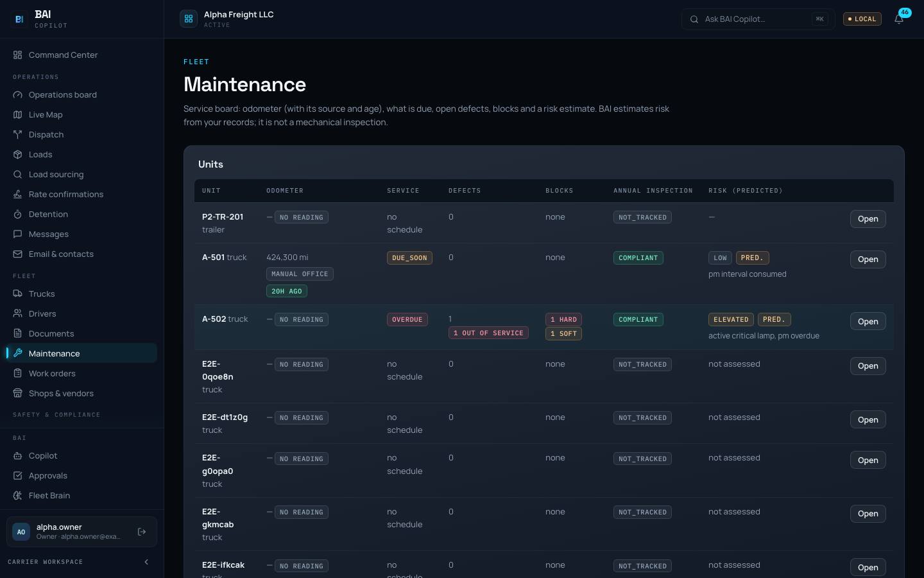Open unit E2E-0qoe8n

(x=868, y=366)
